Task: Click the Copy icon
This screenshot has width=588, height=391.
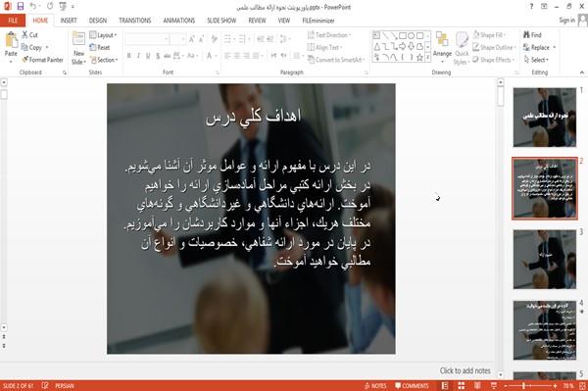Action: coord(24,47)
